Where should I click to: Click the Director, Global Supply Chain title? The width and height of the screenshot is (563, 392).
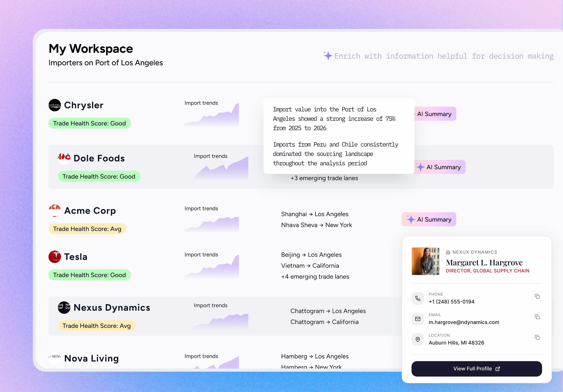(x=487, y=271)
